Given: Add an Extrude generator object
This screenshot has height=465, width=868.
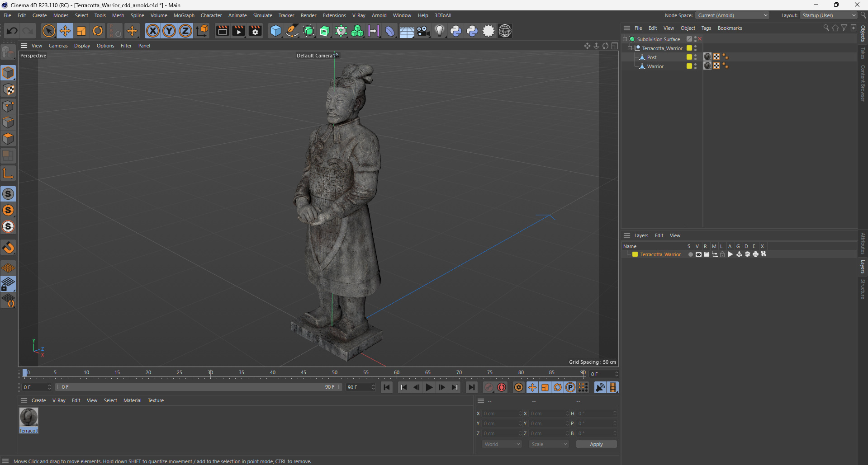Looking at the screenshot, I should pos(325,31).
